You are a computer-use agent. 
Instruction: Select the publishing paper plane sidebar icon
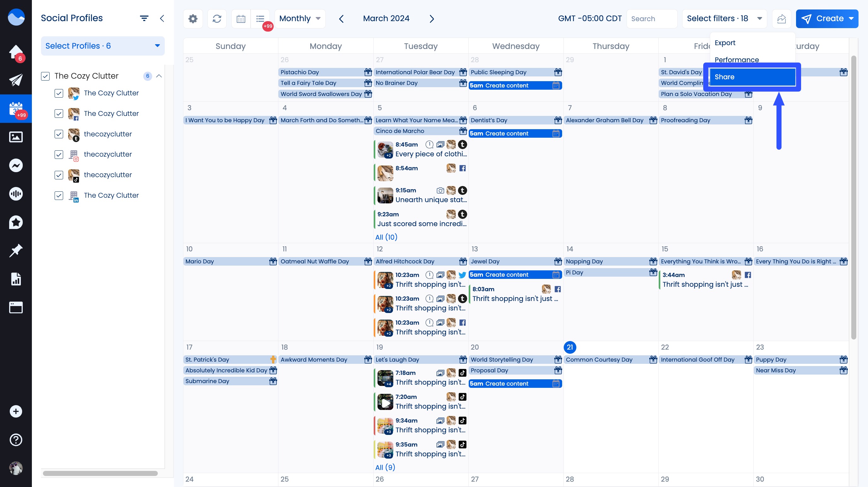15,80
